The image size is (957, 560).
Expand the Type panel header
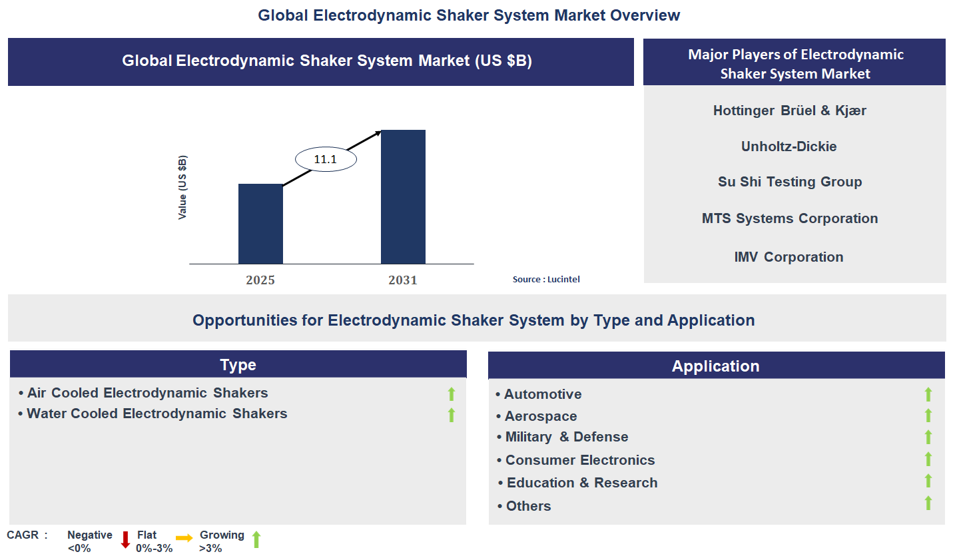[x=238, y=364]
